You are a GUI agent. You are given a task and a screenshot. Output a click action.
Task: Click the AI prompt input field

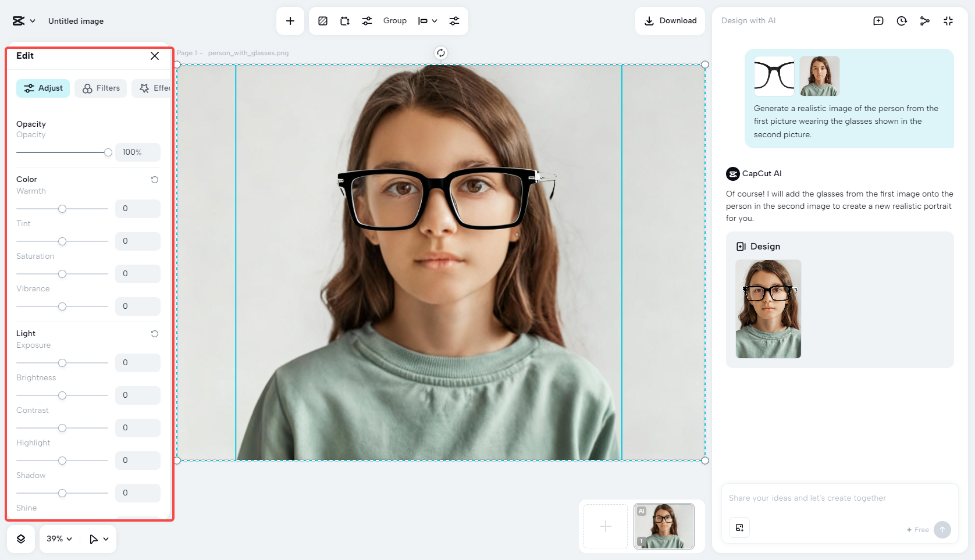point(839,498)
